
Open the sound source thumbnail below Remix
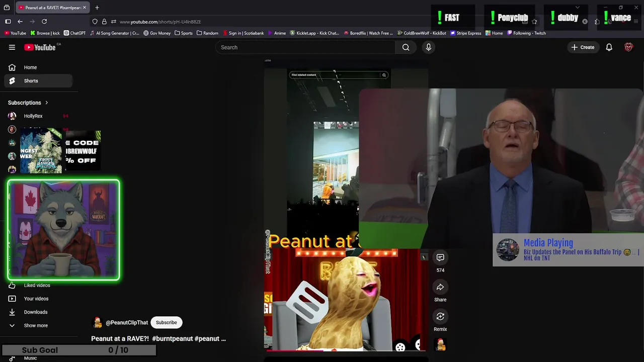tap(441, 345)
